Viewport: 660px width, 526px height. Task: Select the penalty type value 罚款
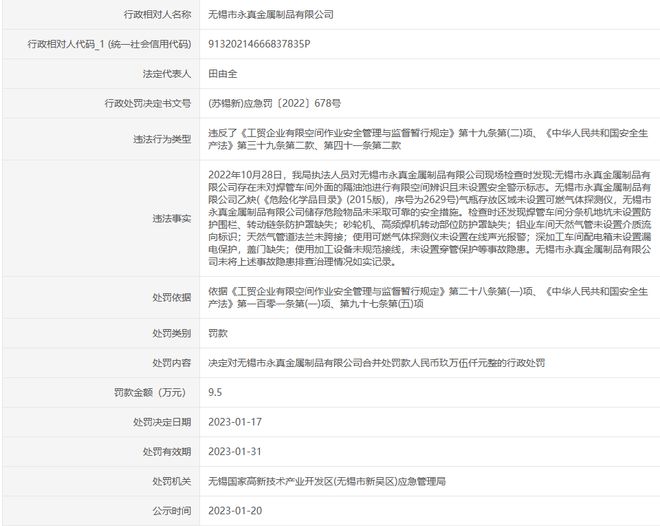[x=217, y=332]
